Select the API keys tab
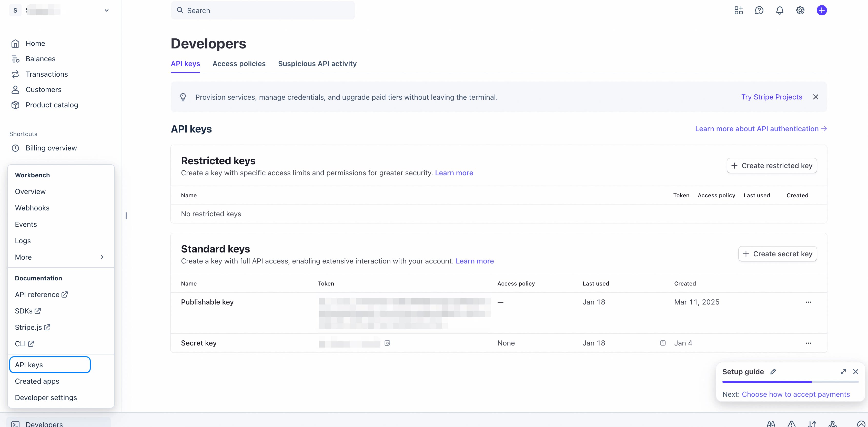868x427 pixels. pos(185,64)
